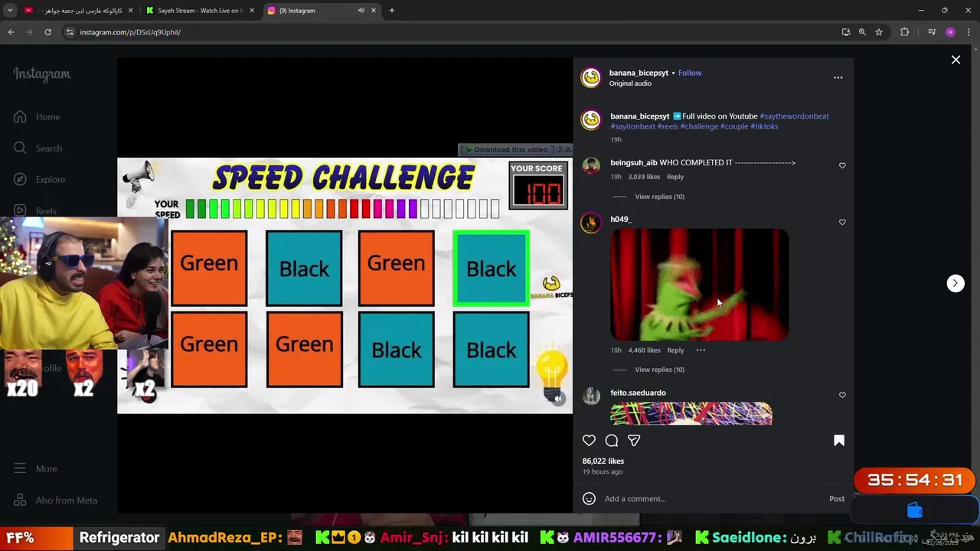Go to the next post using the arrow
The width and height of the screenshot is (980, 551).
point(955,283)
